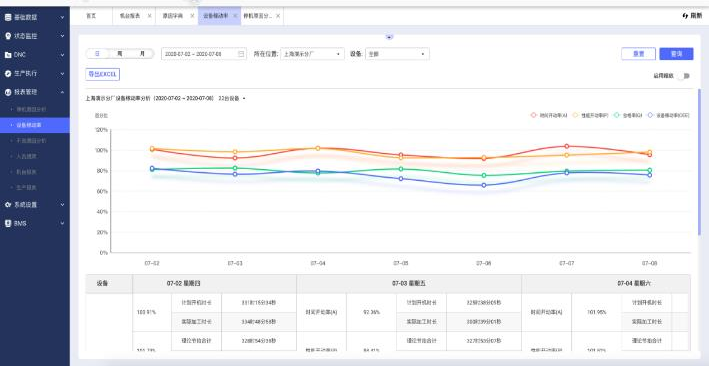
Task: Click the 设备 table column header
Action: (109, 284)
